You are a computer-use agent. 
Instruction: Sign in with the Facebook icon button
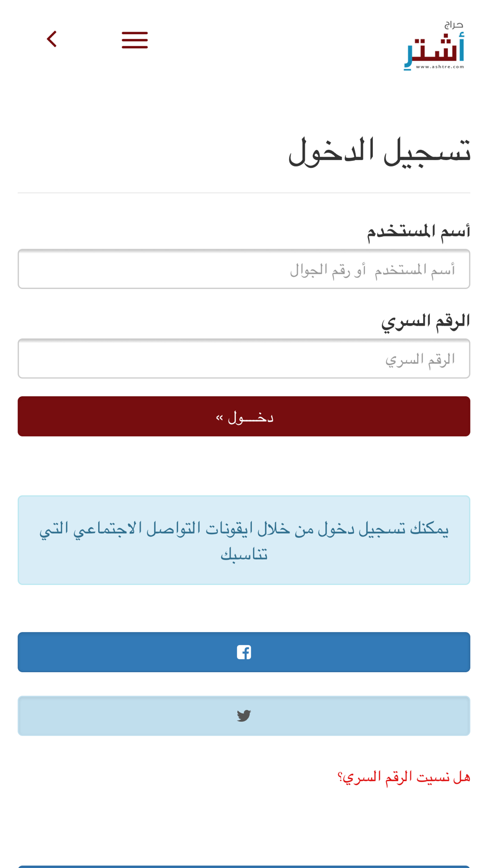(x=244, y=652)
